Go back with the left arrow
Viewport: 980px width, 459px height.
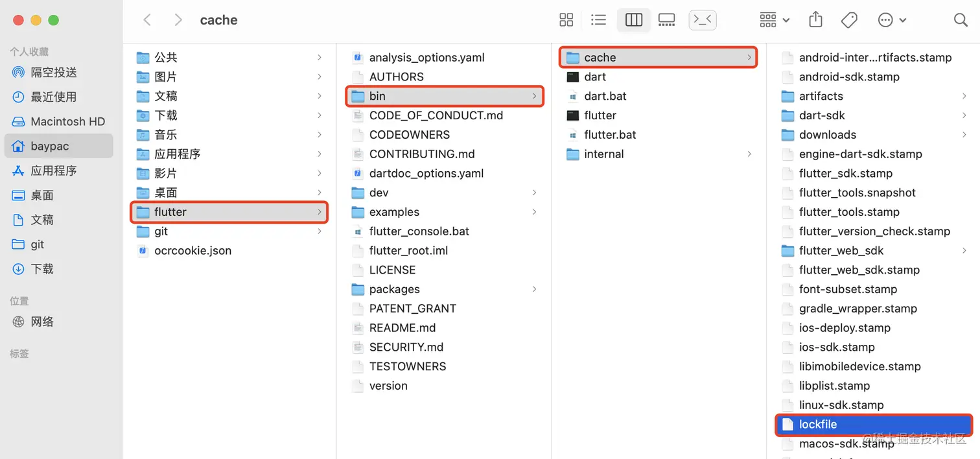(x=148, y=20)
